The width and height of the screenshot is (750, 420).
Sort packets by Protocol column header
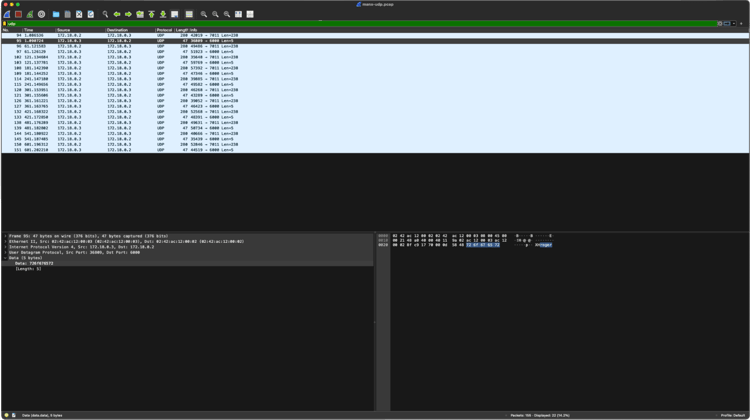tap(165, 30)
